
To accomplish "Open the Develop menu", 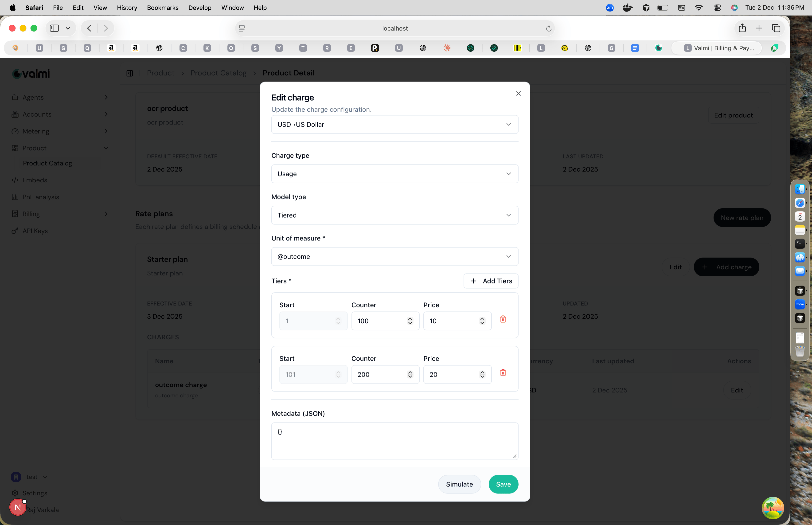I will pyautogui.click(x=200, y=8).
